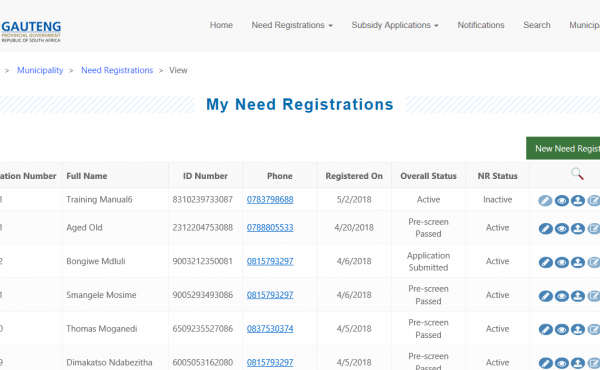Open eye icon for Dimakatso Ndabezitha

pyautogui.click(x=562, y=363)
